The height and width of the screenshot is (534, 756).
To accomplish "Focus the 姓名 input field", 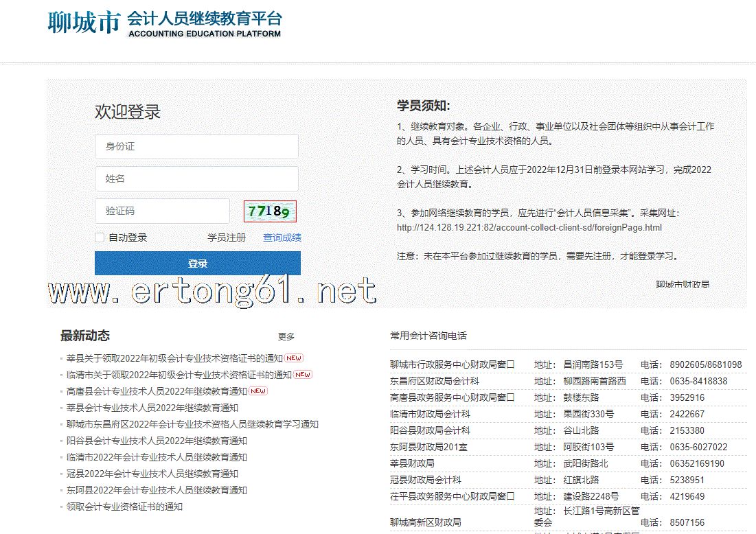I will click(x=196, y=178).
